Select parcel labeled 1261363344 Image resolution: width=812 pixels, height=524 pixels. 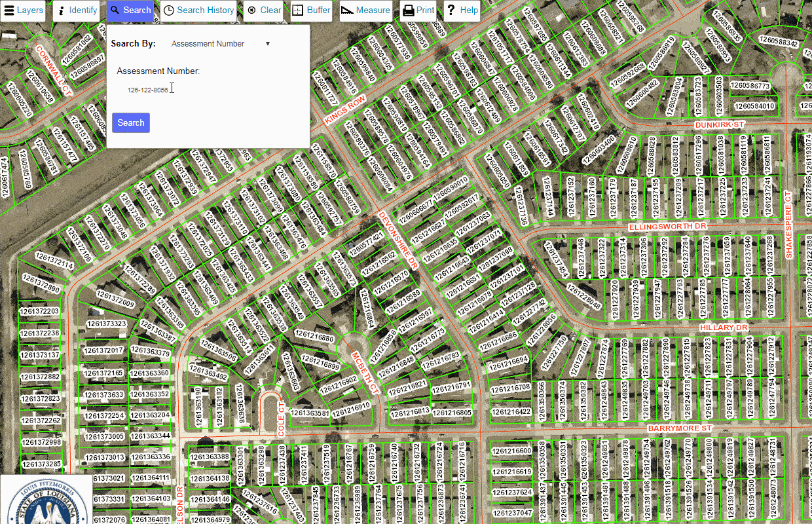point(151,436)
